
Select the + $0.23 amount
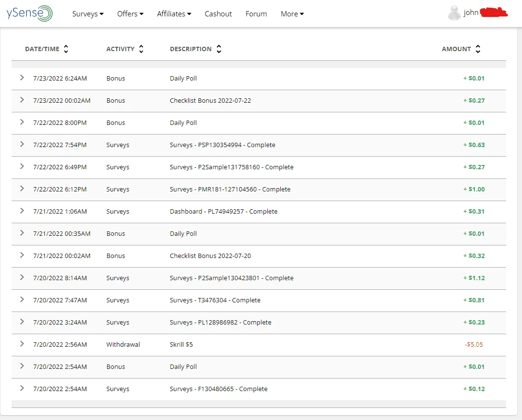point(474,322)
